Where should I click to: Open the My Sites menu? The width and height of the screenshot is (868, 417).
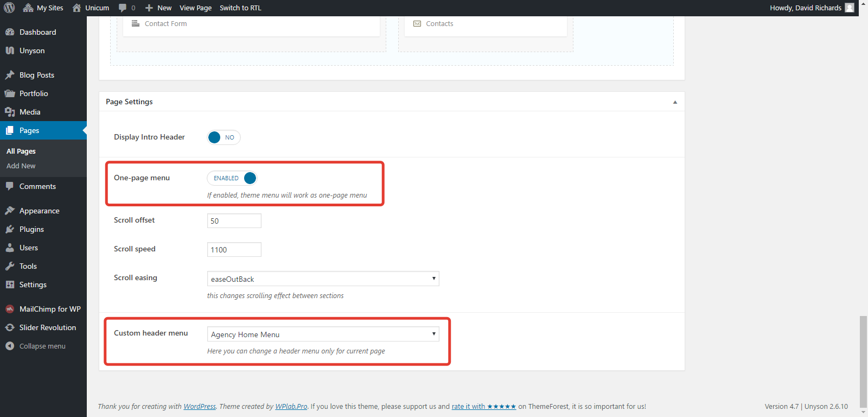(x=43, y=8)
